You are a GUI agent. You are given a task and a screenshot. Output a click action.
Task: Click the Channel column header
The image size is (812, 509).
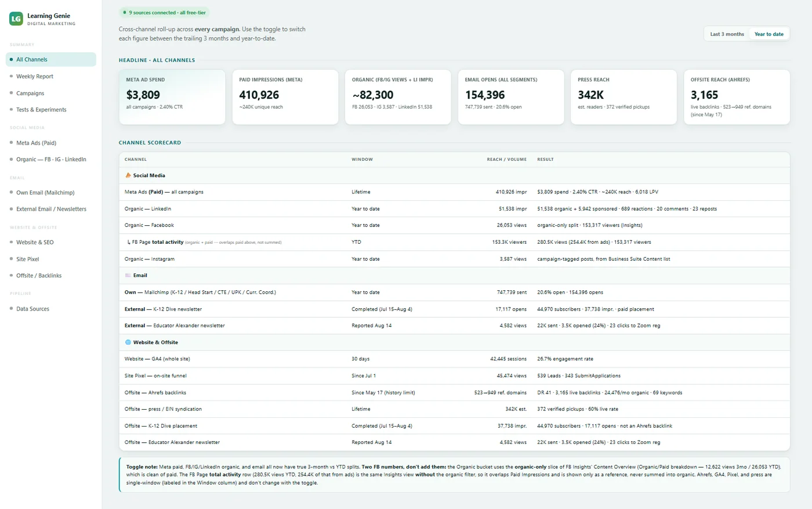click(x=136, y=159)
